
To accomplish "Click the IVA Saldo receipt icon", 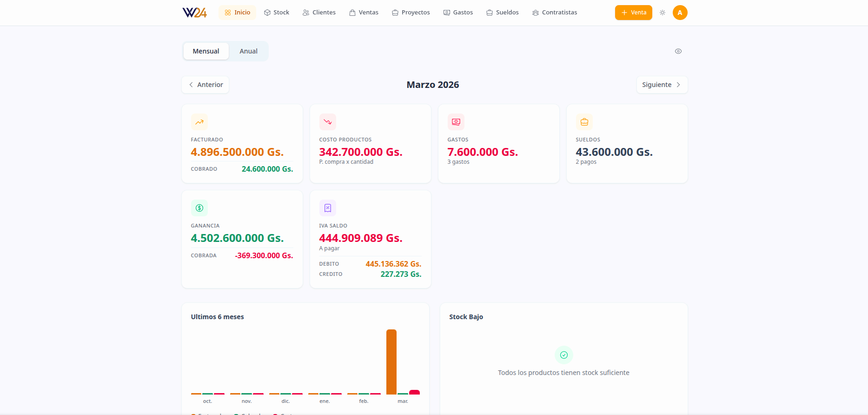I will pyautogui.click(x=328, y=208).
